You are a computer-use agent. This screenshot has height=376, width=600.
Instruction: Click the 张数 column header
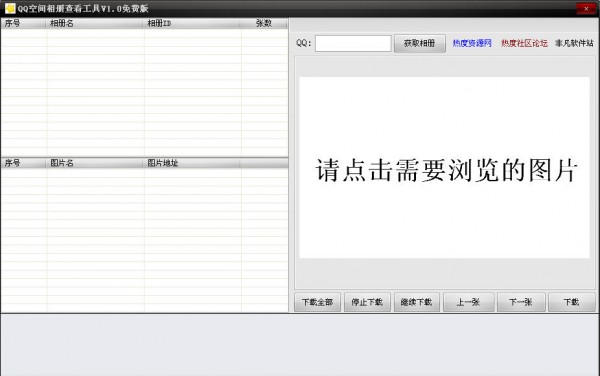[264, 23]
